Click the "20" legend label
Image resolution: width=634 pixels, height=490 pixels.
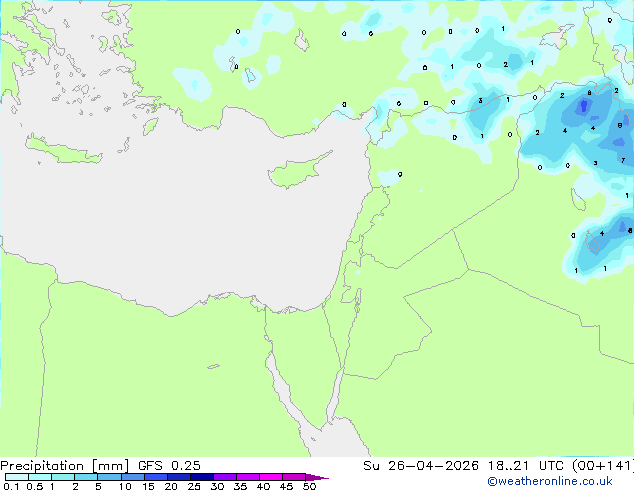[x=171, y=486]
